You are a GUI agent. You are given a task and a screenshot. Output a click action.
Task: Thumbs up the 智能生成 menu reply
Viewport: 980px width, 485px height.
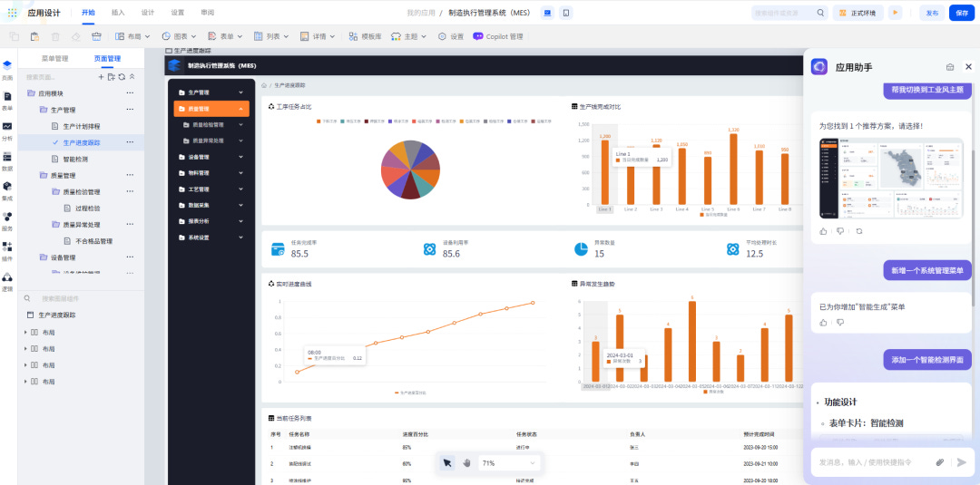[x=823, y=323]
